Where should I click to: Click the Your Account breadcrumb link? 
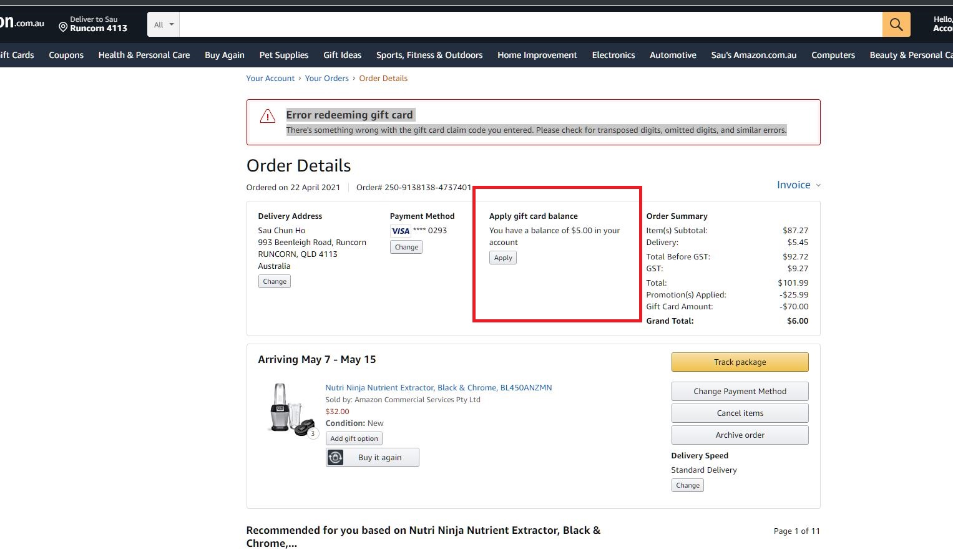click(270, 79)
